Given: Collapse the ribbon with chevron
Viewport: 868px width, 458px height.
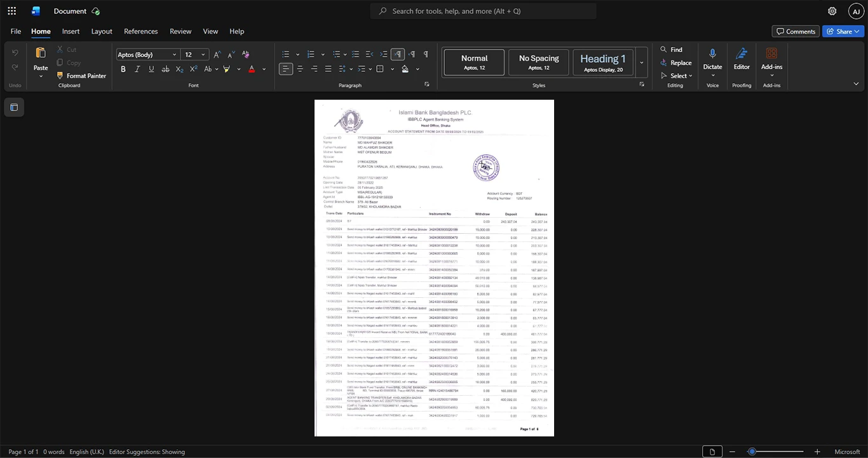Looking at the screenshot, I should [x=856, y=84].
